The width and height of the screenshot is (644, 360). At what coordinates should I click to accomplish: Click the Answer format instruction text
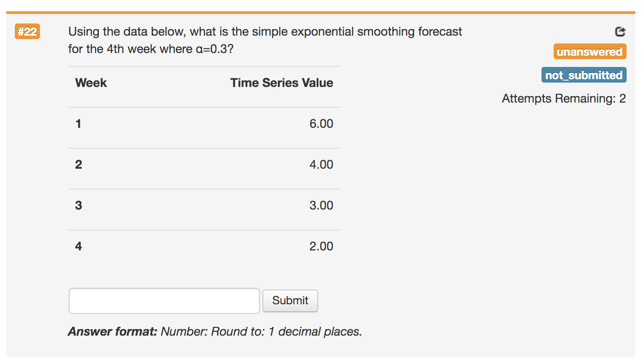216,331
